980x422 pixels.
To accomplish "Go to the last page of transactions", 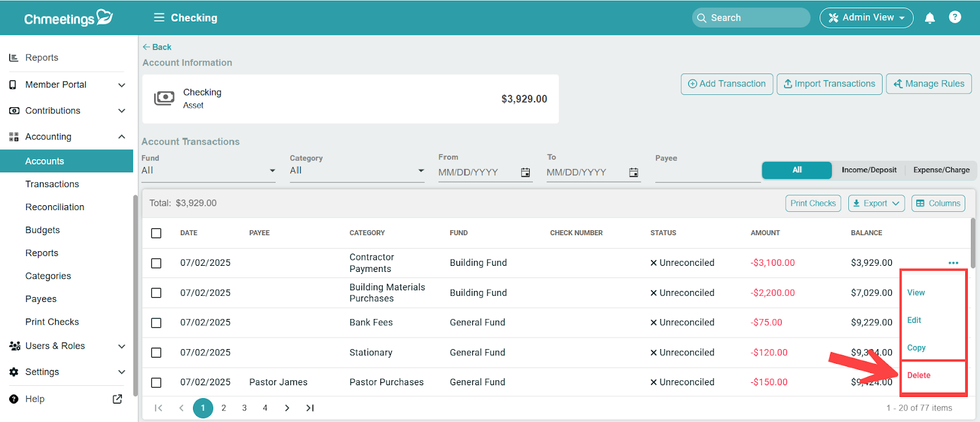I will (310, 408).
